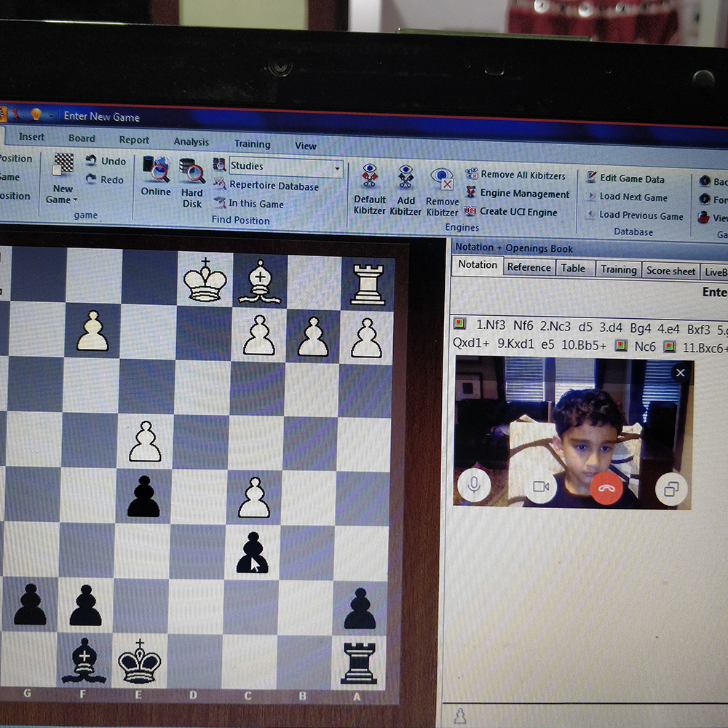Click the Undo button
Screen dimensions: 728x728
pyautogui.click(x=106, y=161)
